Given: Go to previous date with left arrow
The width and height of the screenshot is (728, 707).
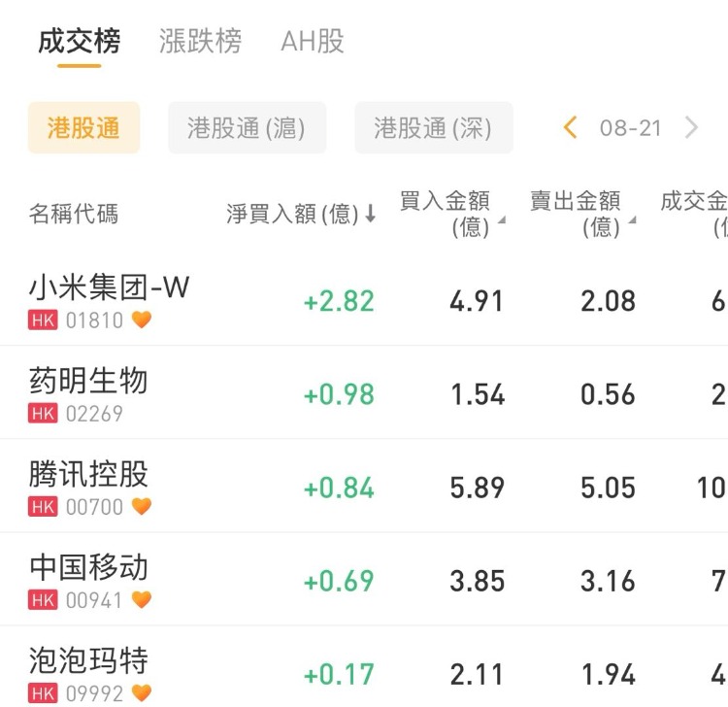Looking at the screenshot, I should click(x=571, y=128).
